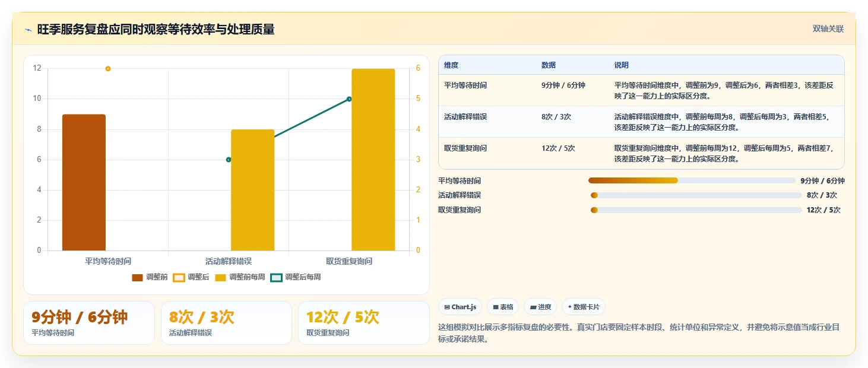Click the right y-axis label 5

pos(418,99)
